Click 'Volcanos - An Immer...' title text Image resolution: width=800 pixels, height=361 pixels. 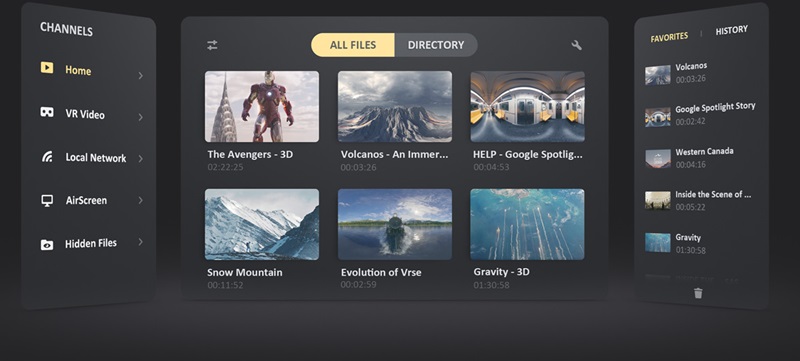click(394, 154)
